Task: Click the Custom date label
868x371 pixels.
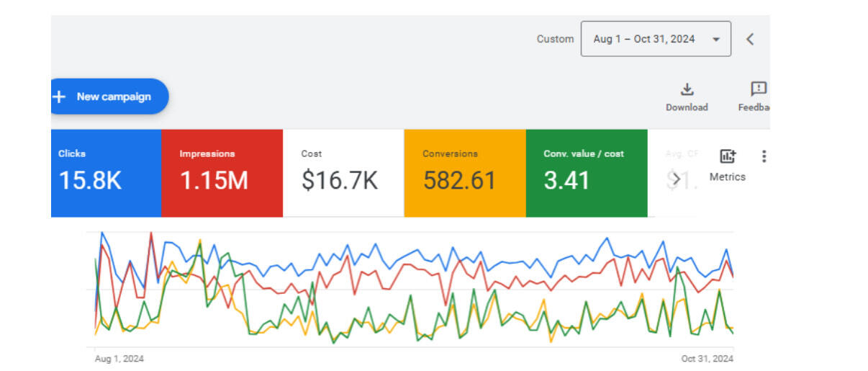Action: 555,39
